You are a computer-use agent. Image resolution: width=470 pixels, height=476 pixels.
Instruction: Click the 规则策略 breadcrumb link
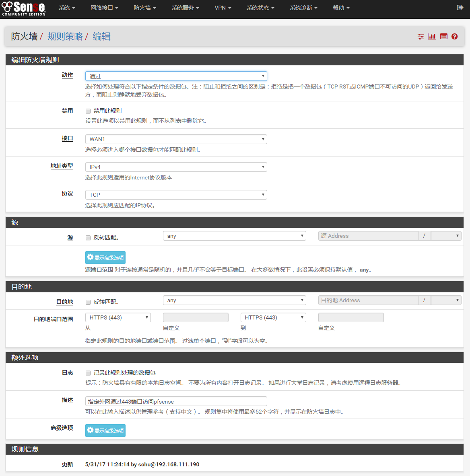(65, 37)
